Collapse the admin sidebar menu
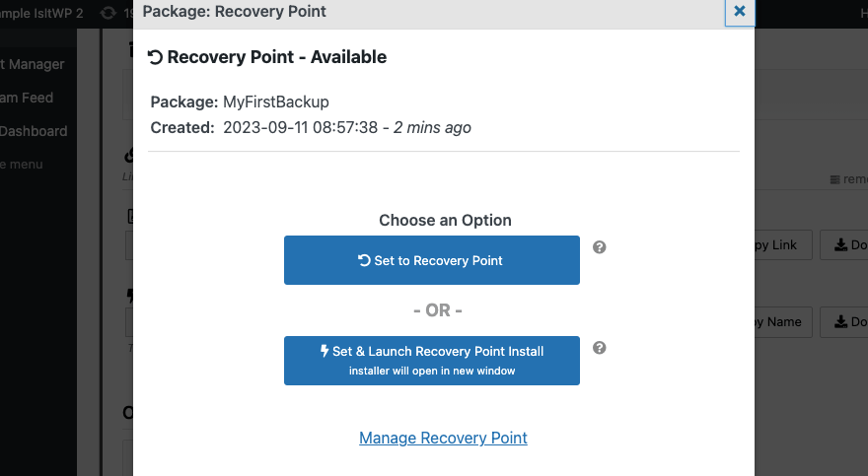 [x=21, y=165]
